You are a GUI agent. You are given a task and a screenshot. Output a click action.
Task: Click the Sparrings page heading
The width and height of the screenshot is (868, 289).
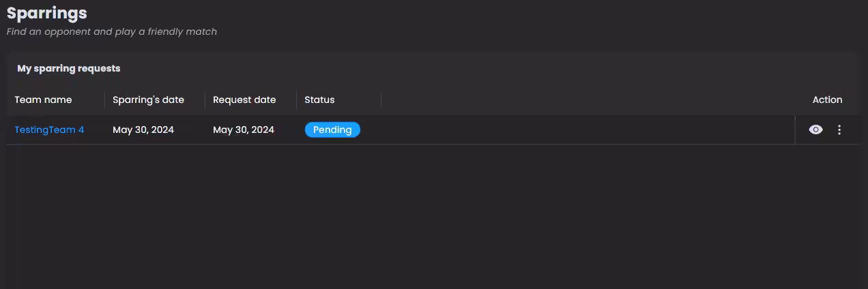click(x=47, y=13)
